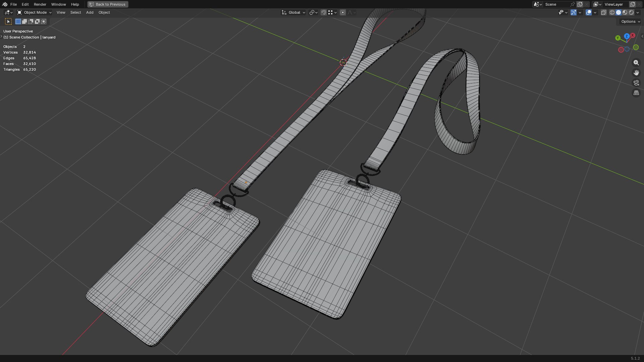Open the File menu

tap(13, 4)
